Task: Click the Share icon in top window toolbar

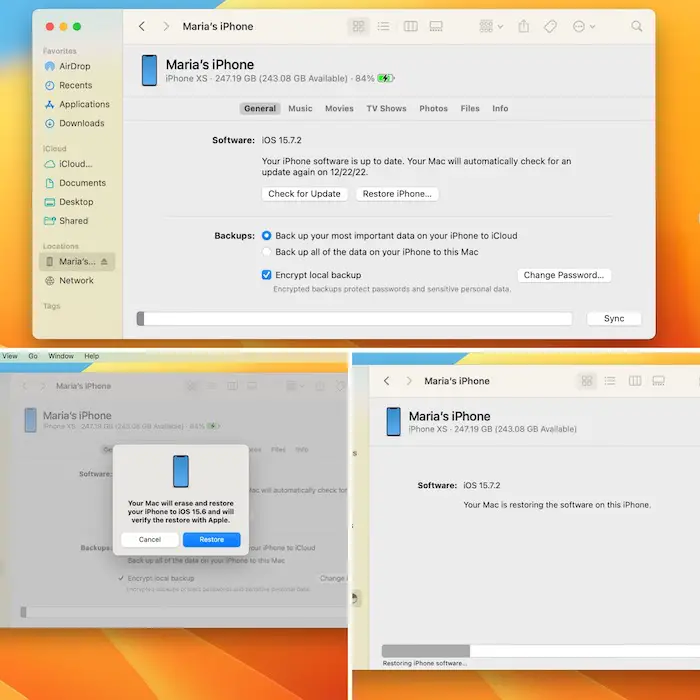Action: 523,27
